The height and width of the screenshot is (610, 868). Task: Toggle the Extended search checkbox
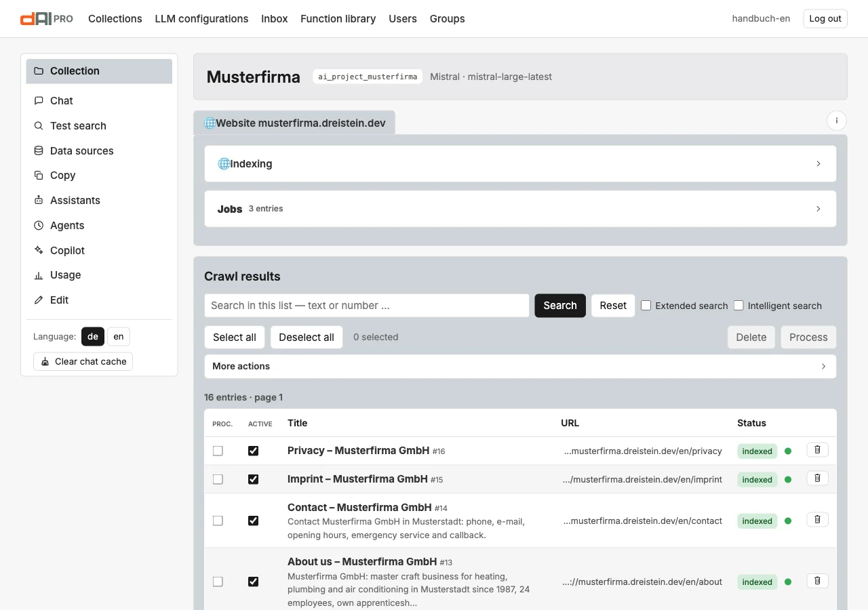[x=646, y=306]
